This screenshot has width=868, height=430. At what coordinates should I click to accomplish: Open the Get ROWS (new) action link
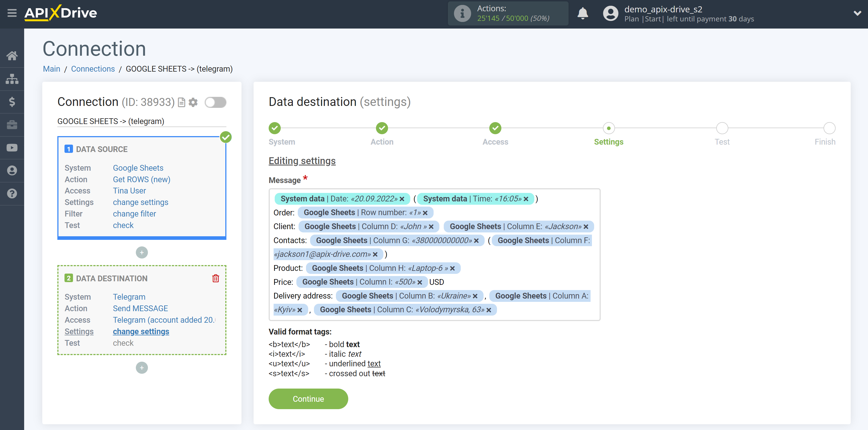(x=142, y=179)
